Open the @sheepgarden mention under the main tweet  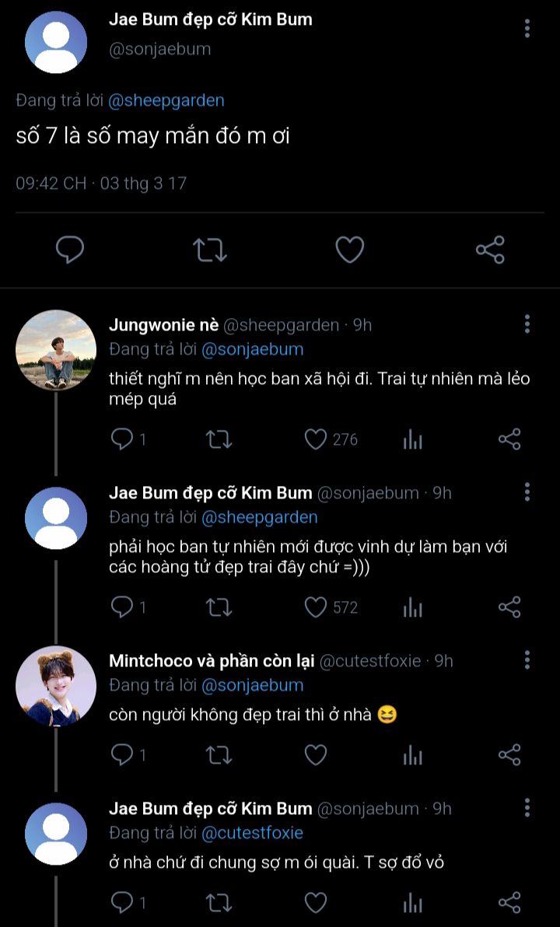(x=166, y=100)
